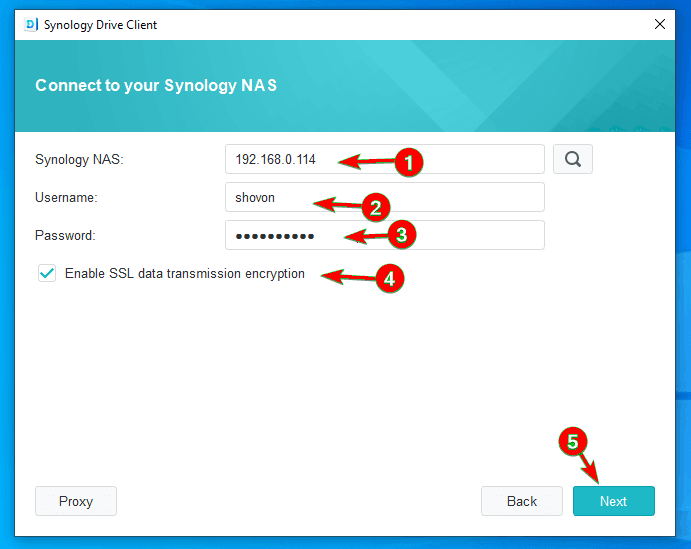This screenshot has height=549, width=691.
Task: Click the Synology Drive Client logo icon
Action: point(32,25)
